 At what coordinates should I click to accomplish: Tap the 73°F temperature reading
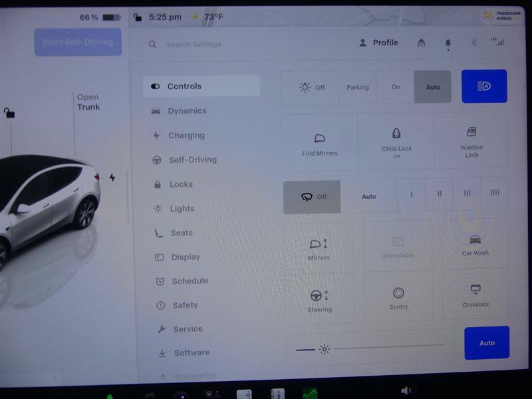click(x=213, y=17)
